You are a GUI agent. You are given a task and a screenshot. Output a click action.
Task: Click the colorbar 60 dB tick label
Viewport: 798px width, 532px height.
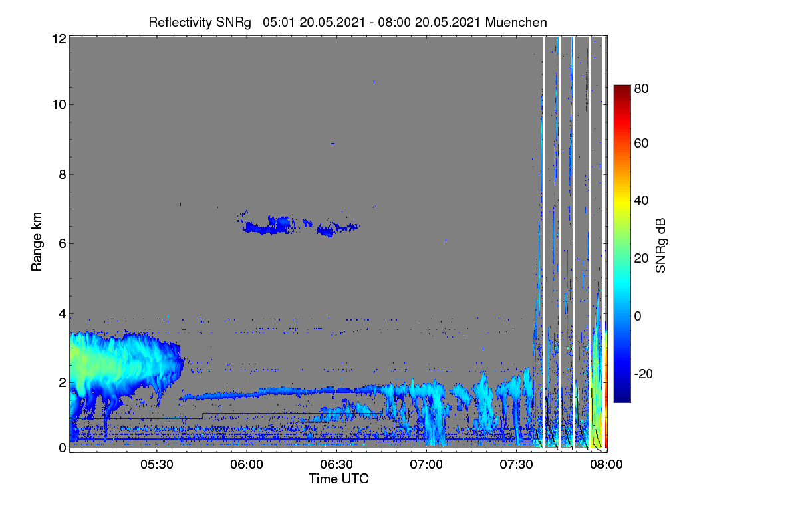tap(642, 144)
